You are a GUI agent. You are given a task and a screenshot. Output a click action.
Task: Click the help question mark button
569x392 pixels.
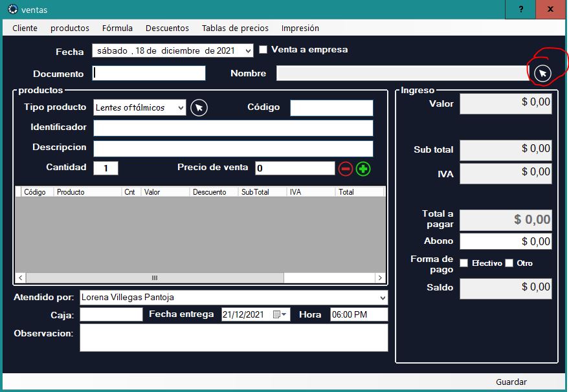tap(520, 10)
